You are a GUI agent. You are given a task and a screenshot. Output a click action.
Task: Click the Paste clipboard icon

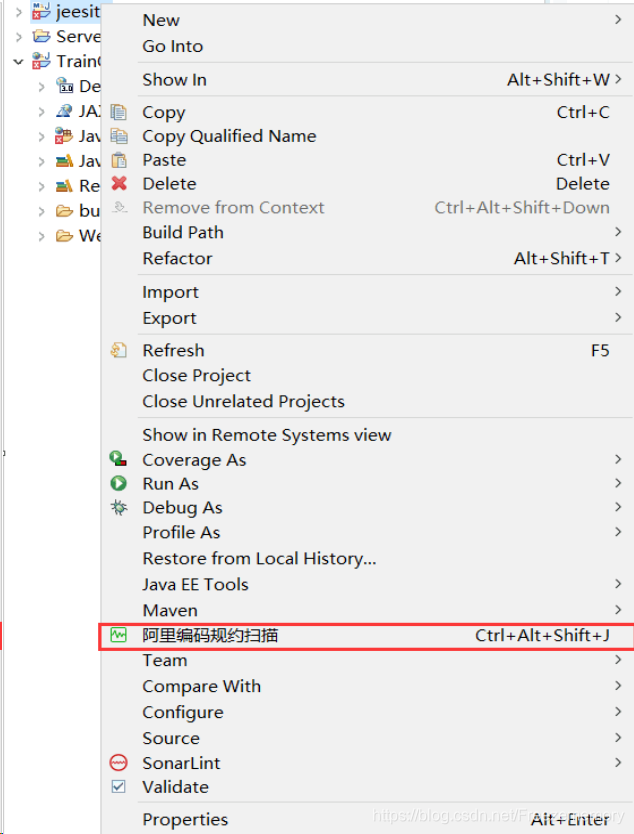pos(119,160)
